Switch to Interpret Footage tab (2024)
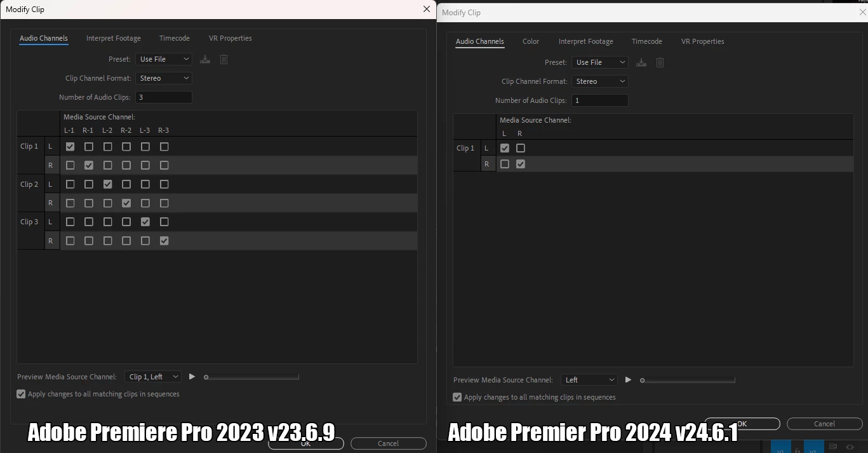868x453 pixels. pos(586,41)
